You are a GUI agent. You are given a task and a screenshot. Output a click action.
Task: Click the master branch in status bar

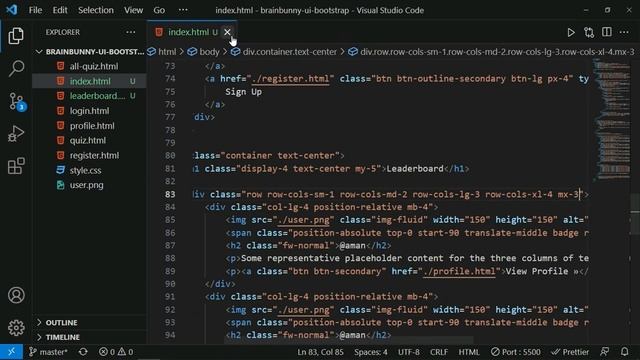tap(48, 352)
